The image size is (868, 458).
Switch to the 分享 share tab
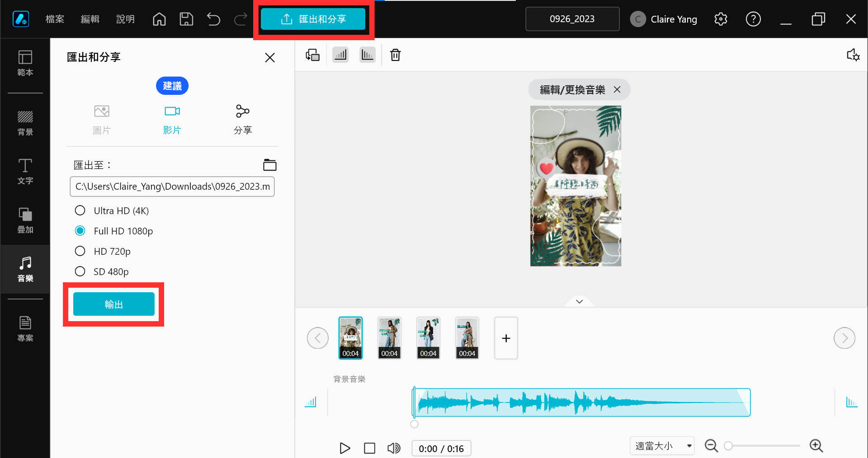243,120
